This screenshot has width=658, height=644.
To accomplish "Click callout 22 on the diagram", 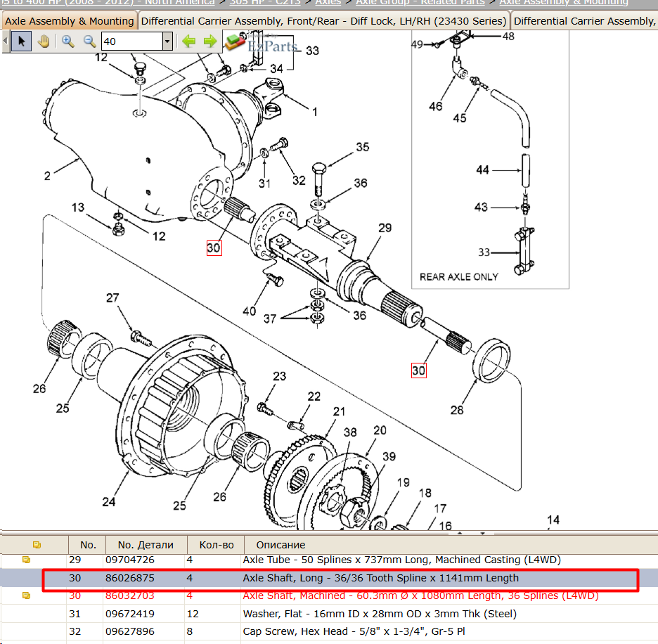I will click(x=314, y=397).
